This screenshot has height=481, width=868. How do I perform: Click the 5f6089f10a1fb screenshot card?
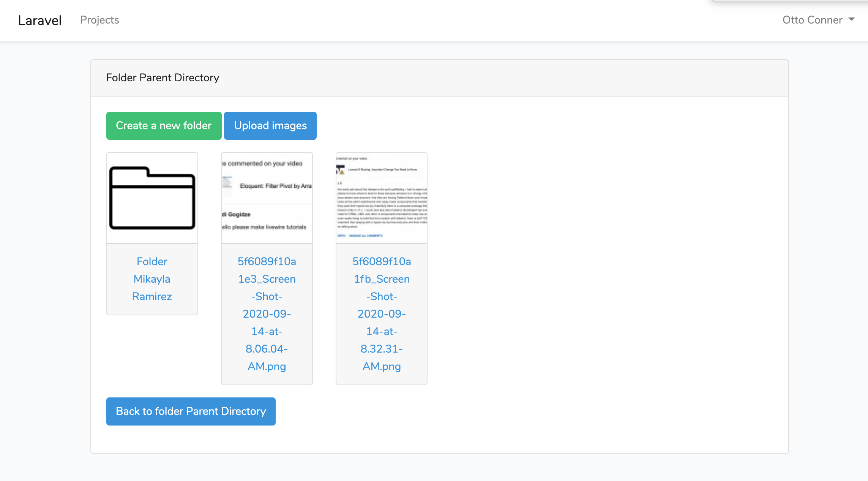click(381, 266)
